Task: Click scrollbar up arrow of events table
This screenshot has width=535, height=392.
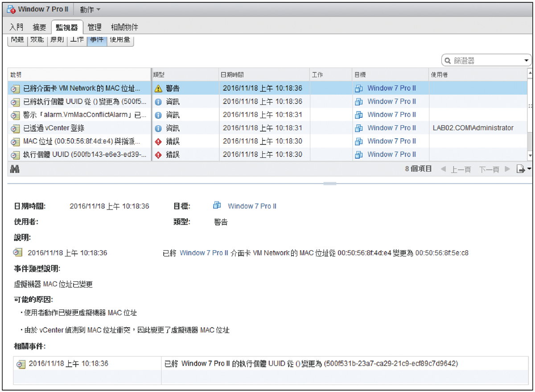Action: point(530,72)
